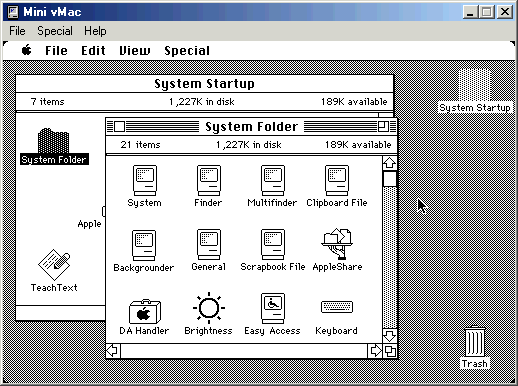The image size is (518, 386).
Task: Select the Clipboard File icon
Action: coord(337,180)
